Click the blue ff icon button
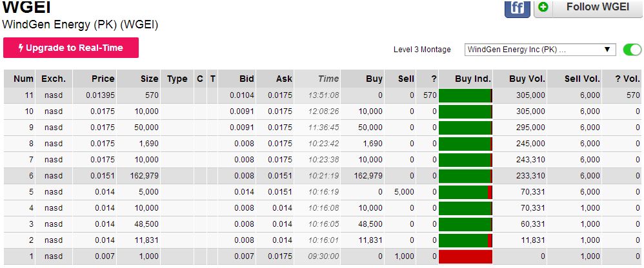 pyautogui.click(x=517, y=8)
